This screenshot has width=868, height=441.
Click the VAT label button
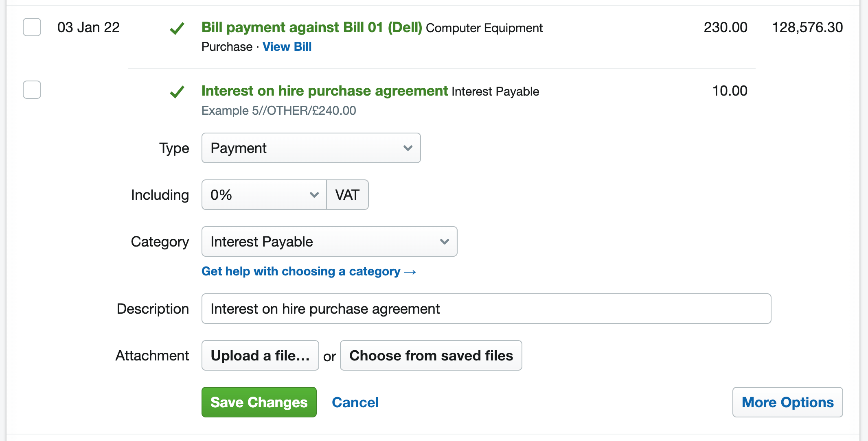[347, 195]
